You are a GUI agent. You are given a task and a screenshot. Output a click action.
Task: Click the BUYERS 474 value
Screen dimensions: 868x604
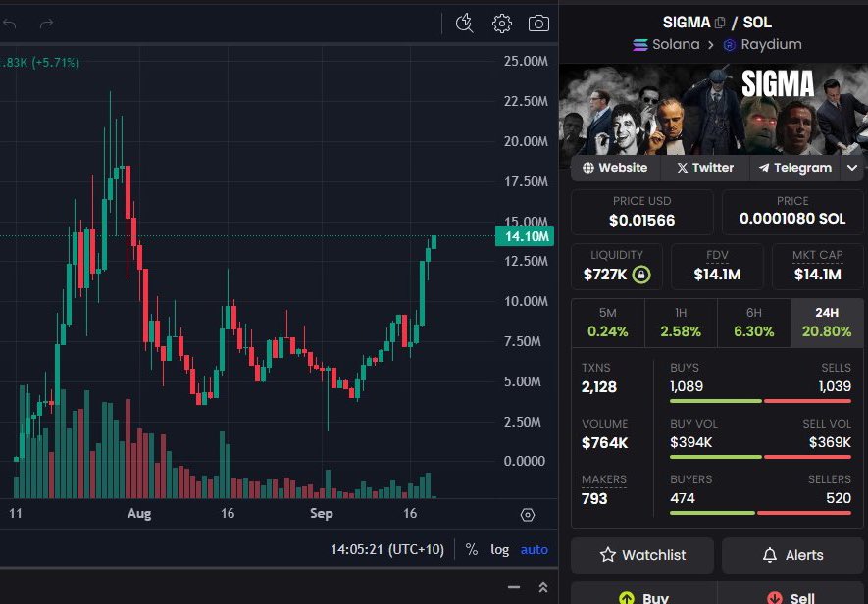click(x=683, y=498)
